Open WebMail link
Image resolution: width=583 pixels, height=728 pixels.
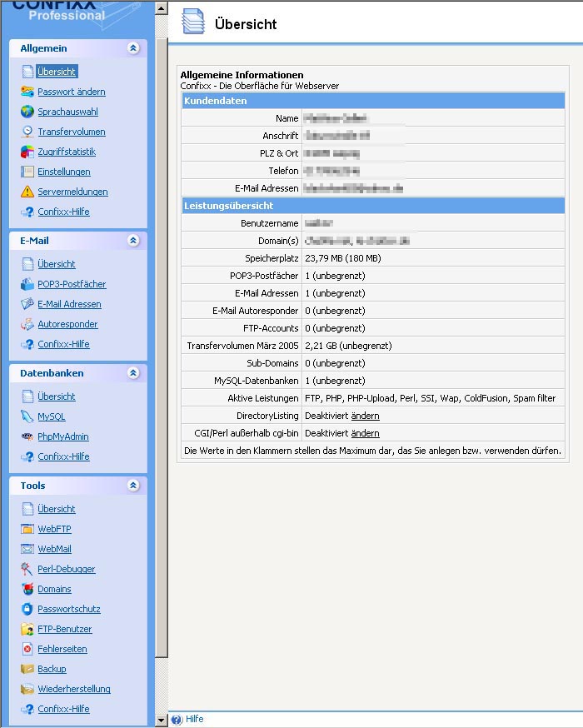pyautogui.click(x=54, y=549)
